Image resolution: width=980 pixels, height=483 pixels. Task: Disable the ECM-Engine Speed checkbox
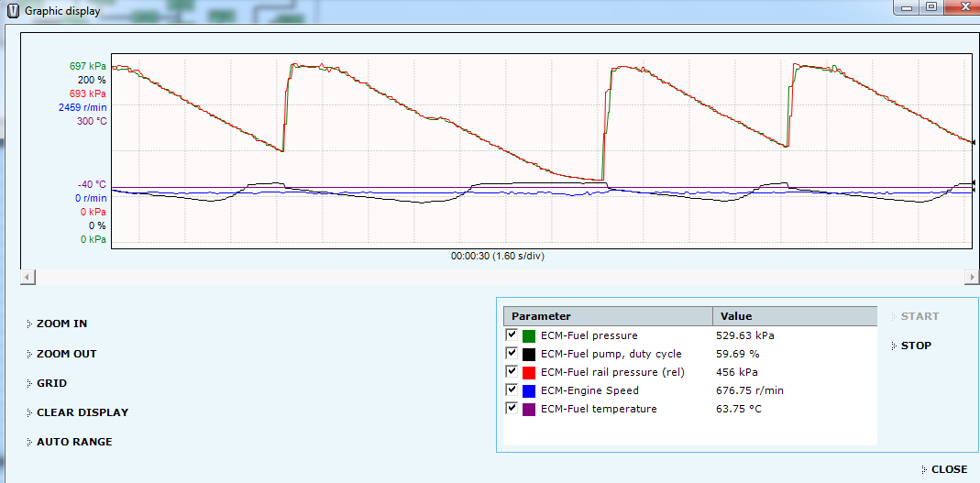(x=512, y=390)
